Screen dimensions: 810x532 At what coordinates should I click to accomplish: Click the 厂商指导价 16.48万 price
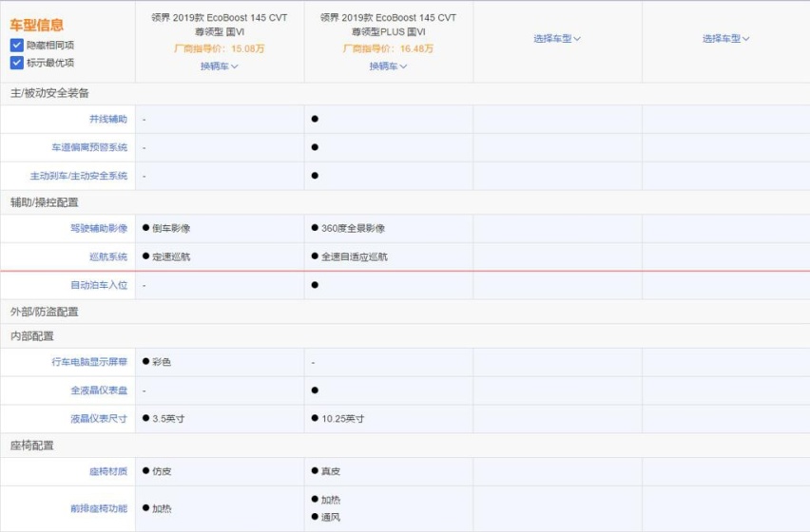click(388, 49)
